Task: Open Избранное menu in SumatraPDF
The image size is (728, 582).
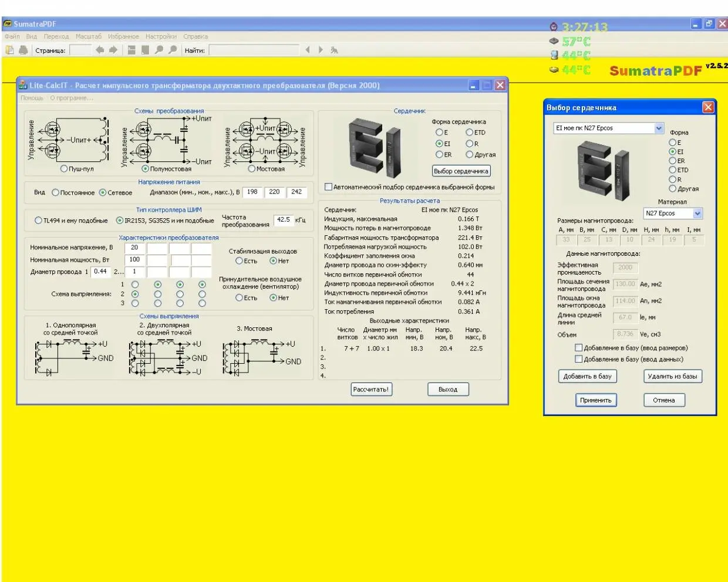Action: point(123,36)
